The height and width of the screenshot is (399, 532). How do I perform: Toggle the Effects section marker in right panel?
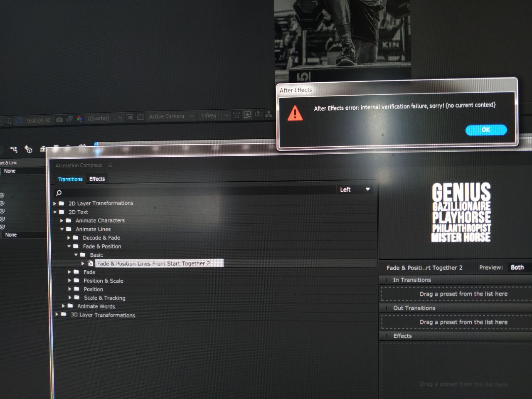[387, 336]
